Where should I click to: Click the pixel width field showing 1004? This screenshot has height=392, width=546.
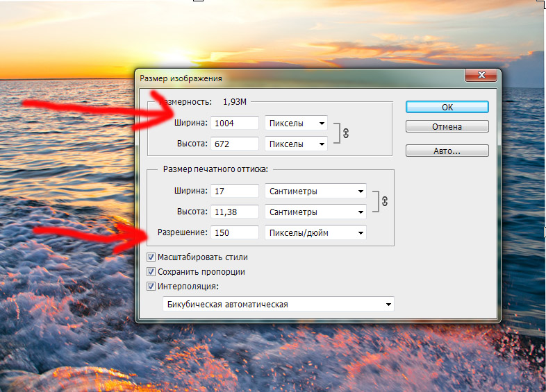(x=235, y=123)
